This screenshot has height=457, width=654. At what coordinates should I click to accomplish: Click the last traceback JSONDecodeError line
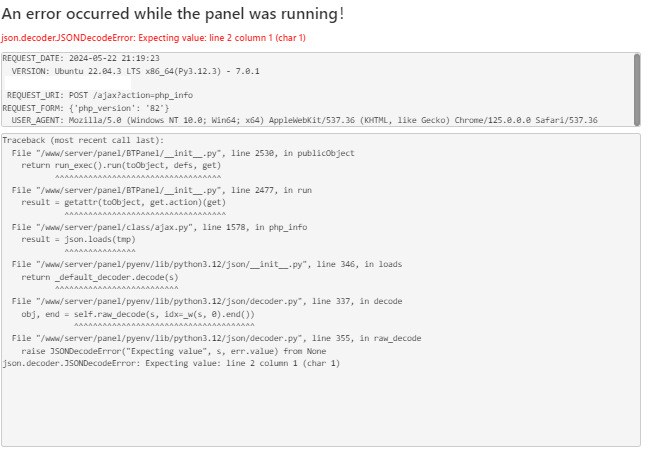click(171, 363)
